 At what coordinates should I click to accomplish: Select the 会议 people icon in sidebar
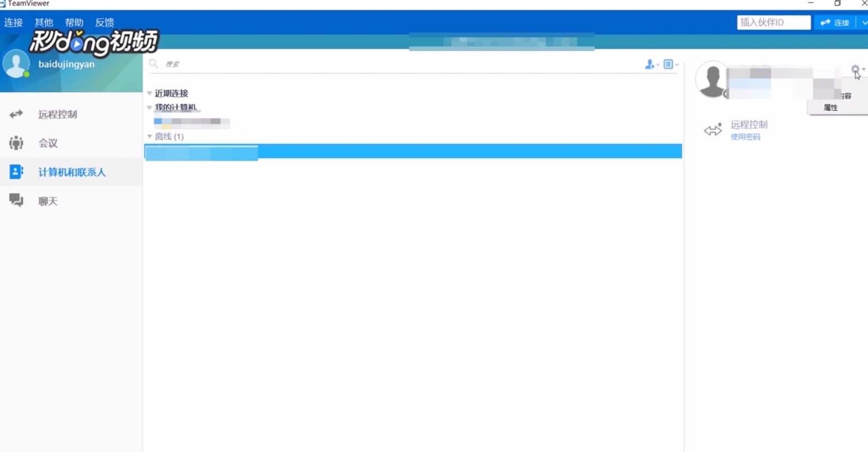(16, 143)
